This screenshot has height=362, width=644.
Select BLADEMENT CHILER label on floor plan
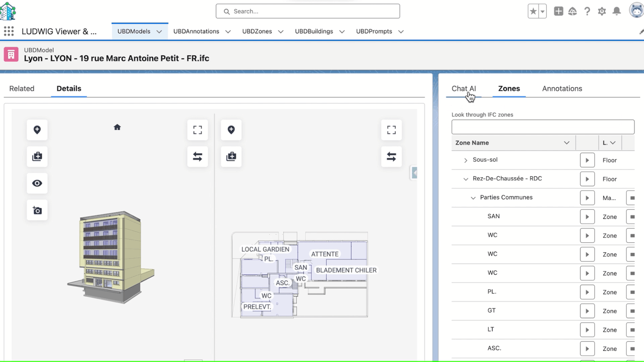[x=346, y=271]
